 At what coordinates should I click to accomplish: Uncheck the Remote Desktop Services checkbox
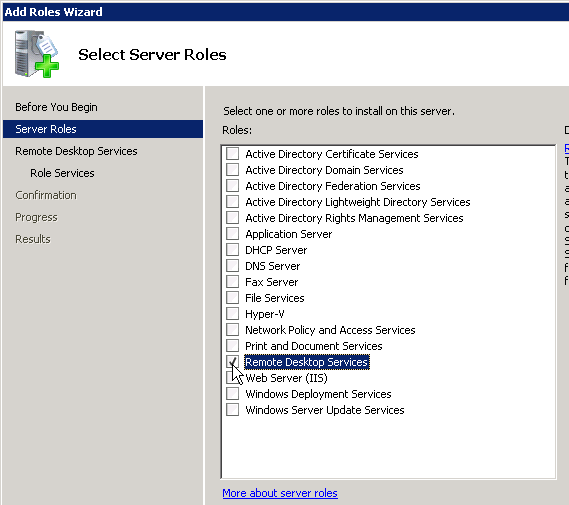[x=232, y=362]
